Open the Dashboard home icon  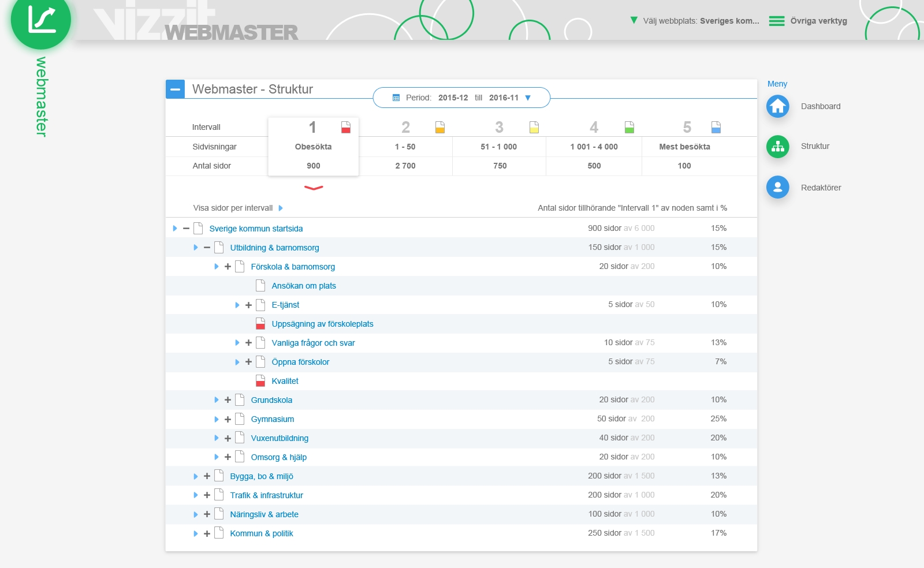(778, 106)
